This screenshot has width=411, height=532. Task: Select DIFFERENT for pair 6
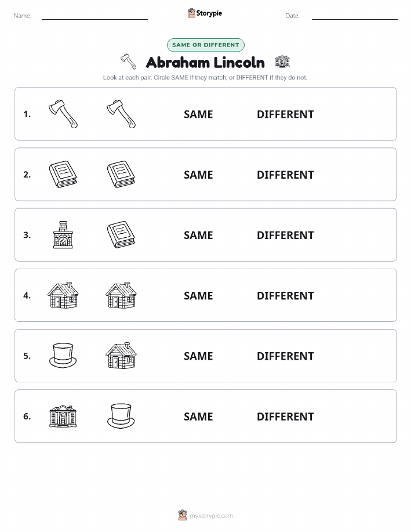pos(285,417)
